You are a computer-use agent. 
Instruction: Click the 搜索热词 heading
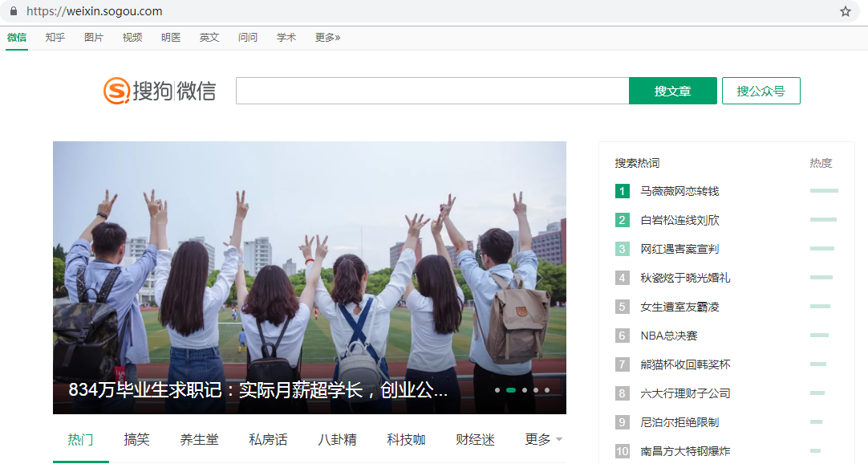637,163
